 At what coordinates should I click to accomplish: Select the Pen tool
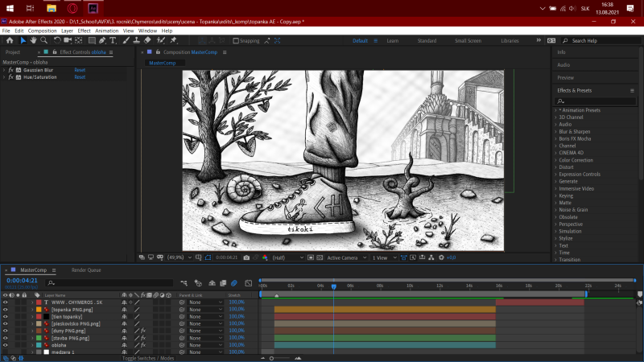pyautogui.click(x=102, y=40)
